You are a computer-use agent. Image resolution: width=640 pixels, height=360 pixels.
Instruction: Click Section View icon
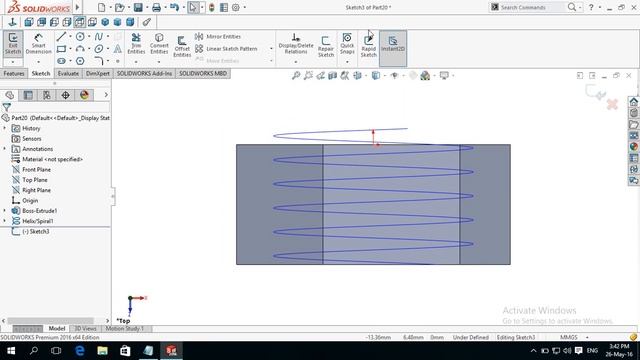(x=333, y=76)
